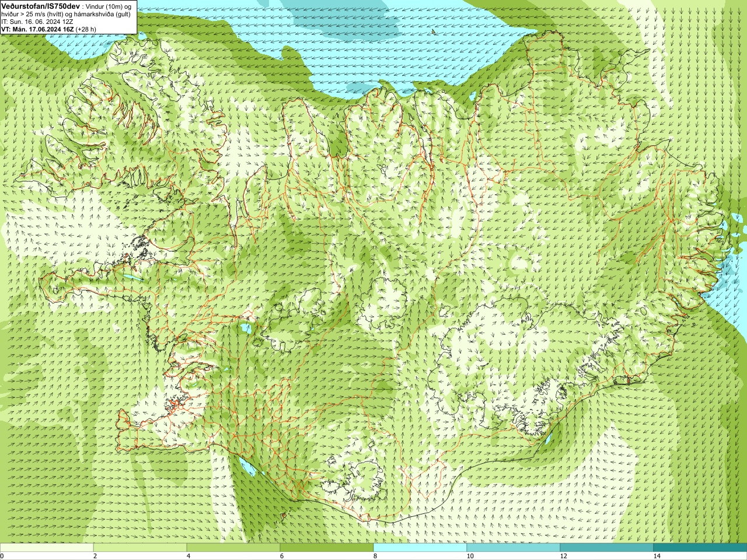Click the scale label "8"

pyautogui.click(x=375, y=556)
